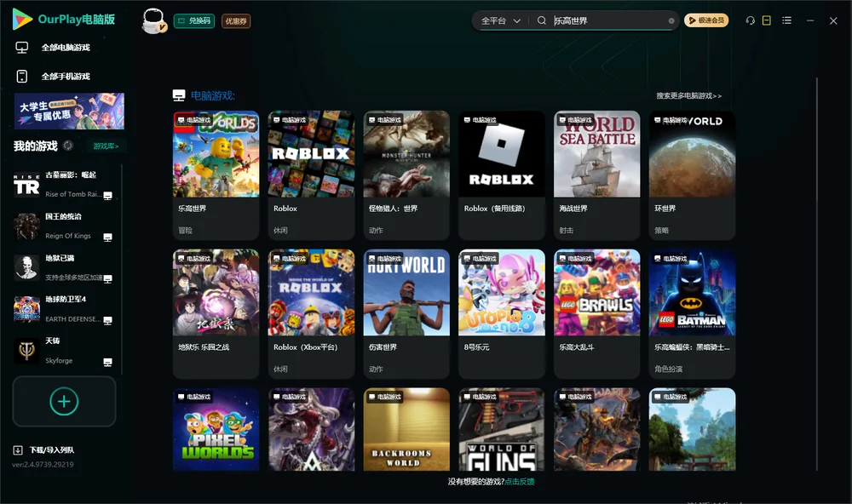Click the yellow mini-mode window icon
852x504 pixels.
[766, 20]
